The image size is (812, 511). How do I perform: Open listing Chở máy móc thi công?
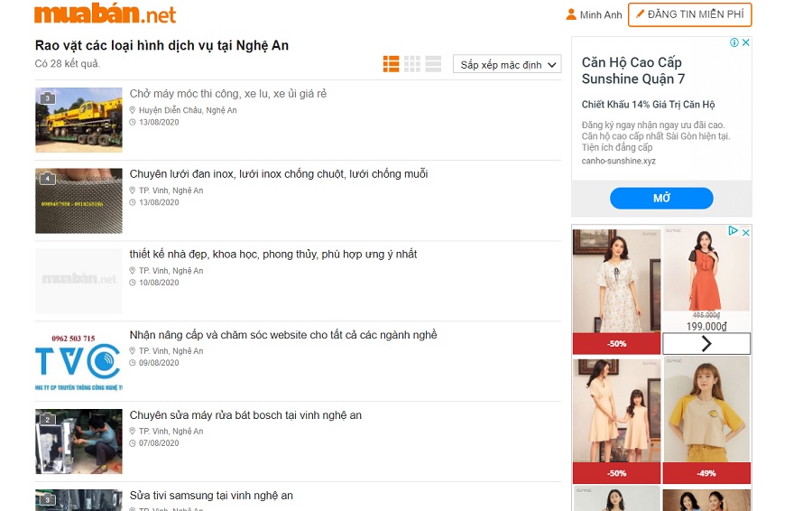pyautogui.click(x=228, y=94)
